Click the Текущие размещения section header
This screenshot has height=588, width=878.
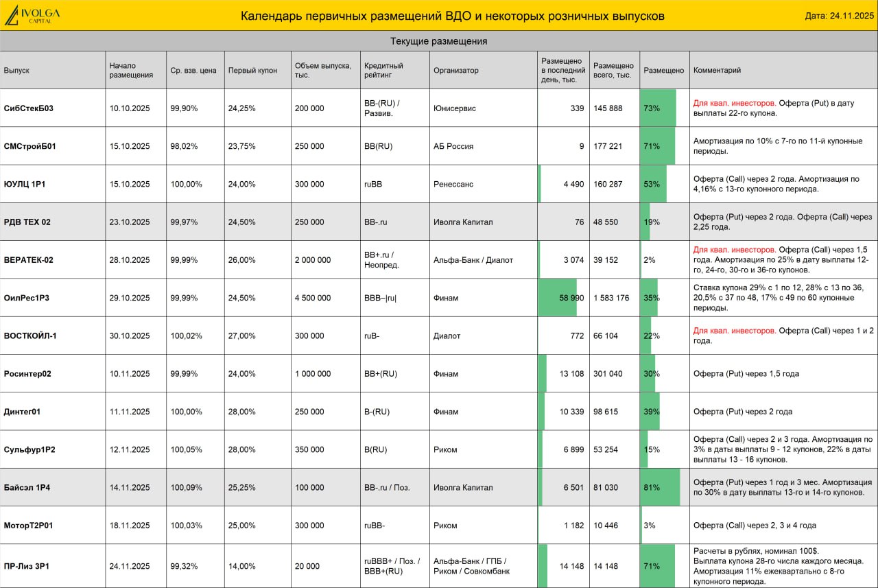(x=439, y=41)
